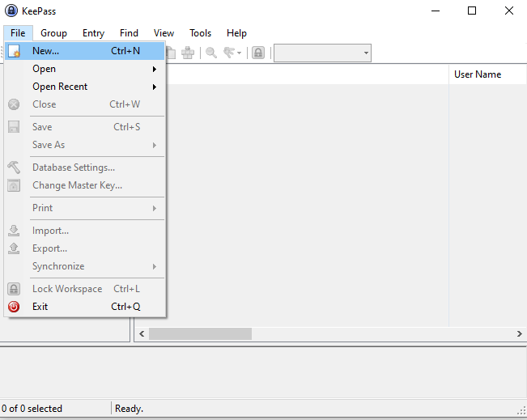Click the Save floppy disk icon in menu
Viewport: 527px width, 420px height.
coord(14,127)
